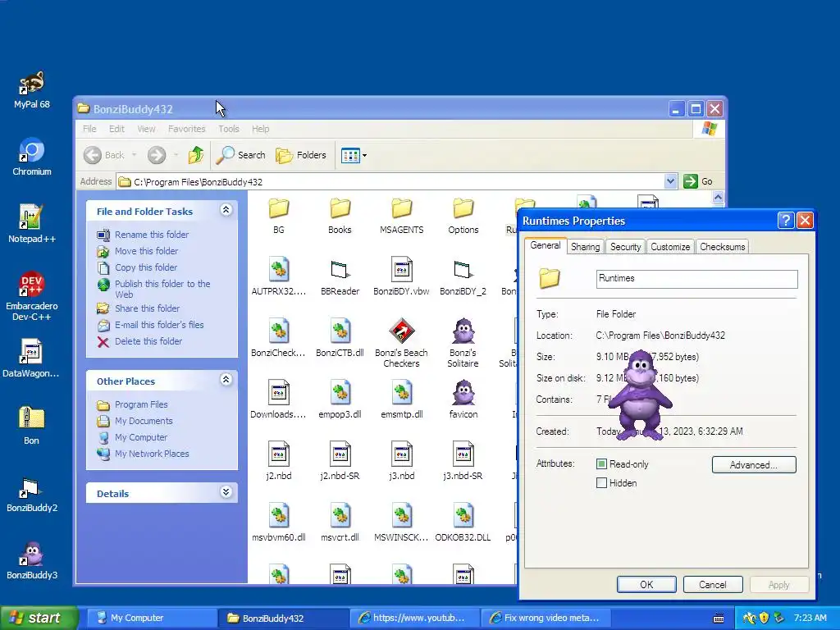Open the File menu

click(89, 129)
